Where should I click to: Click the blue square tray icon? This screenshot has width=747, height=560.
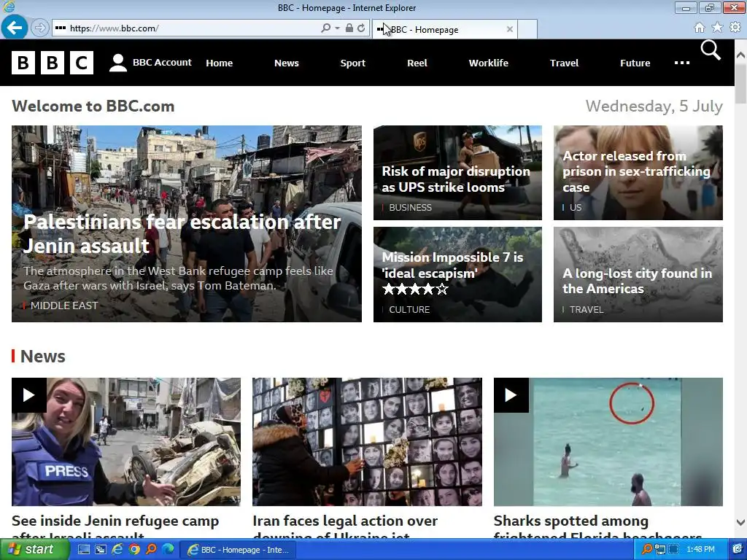coord(673,550)
